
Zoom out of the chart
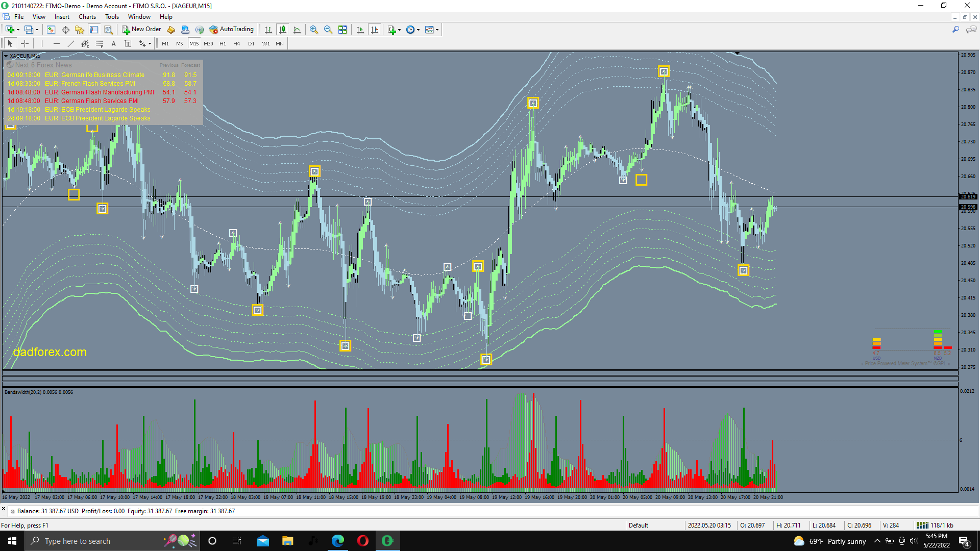pos(328,30)
